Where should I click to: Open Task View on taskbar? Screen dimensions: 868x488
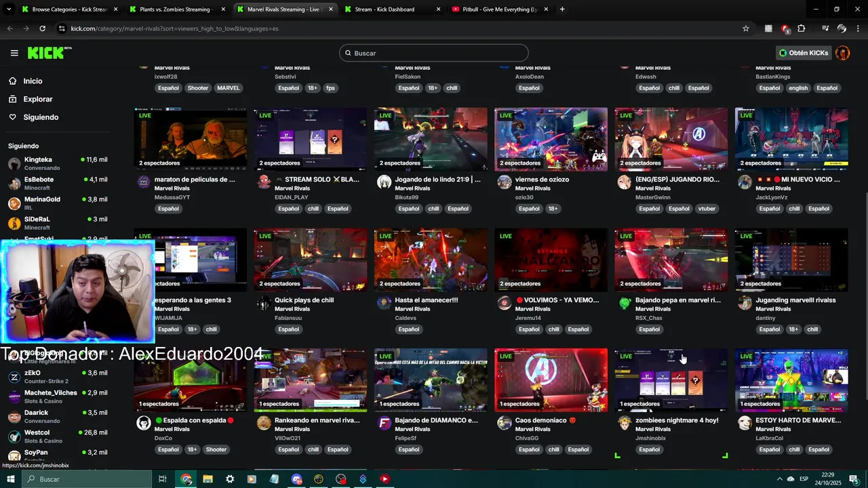coord(163,479)
